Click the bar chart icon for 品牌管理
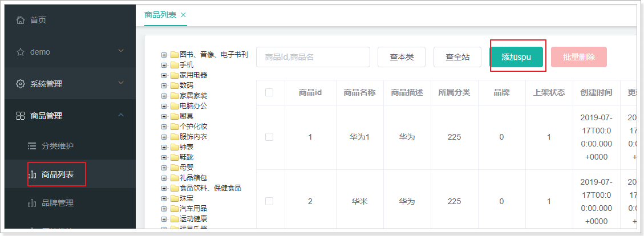 coord(32,203)
